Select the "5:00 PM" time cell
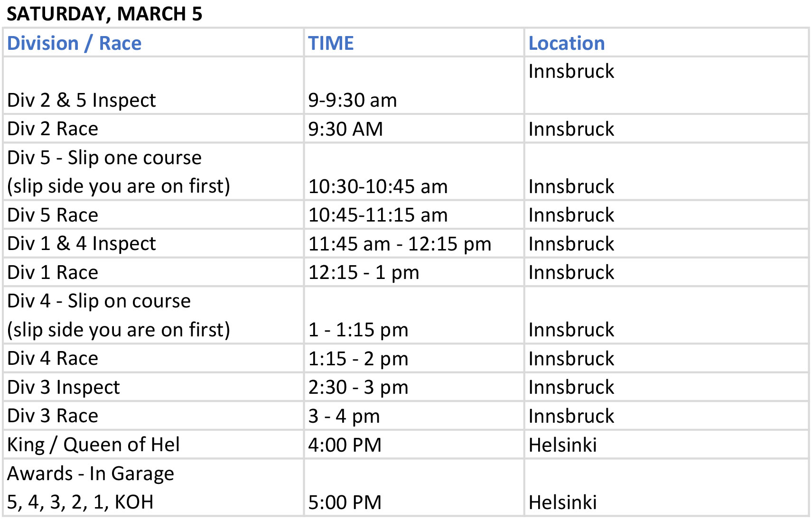 (x=345, y=502)
